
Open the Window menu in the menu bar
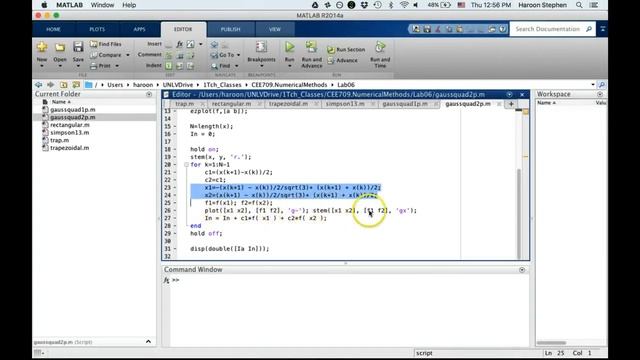pyautogui.click(x=102, y=5)
